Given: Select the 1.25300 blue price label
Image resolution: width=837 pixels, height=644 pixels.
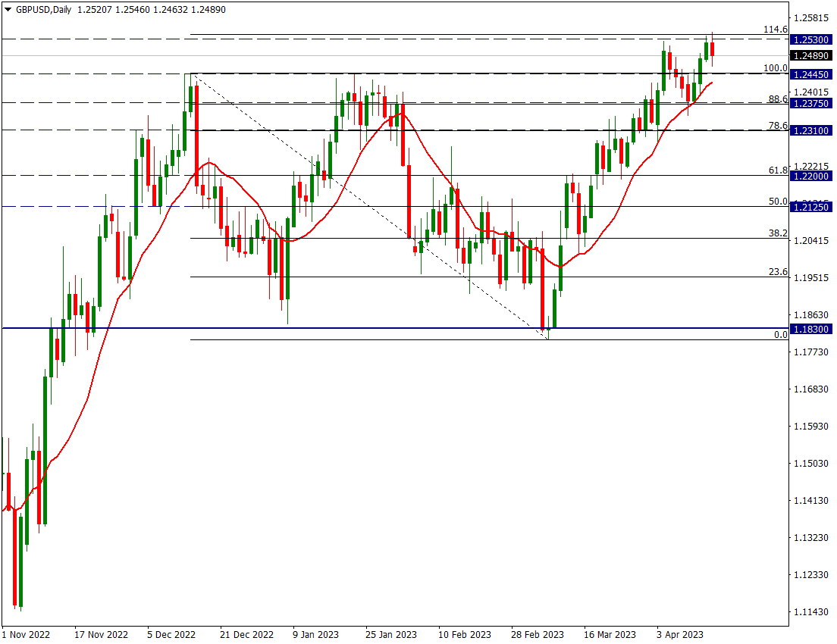Looking at the screenshot, I should click(811, 40).
